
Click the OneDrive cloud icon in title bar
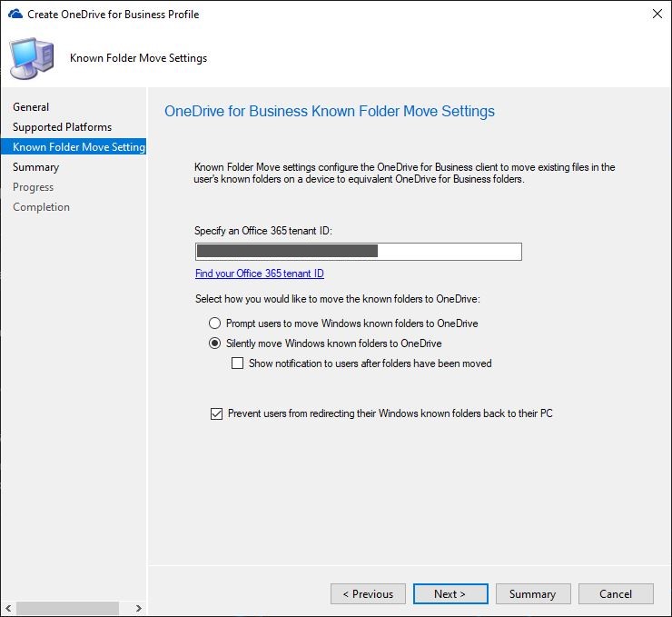click(15, 15)
